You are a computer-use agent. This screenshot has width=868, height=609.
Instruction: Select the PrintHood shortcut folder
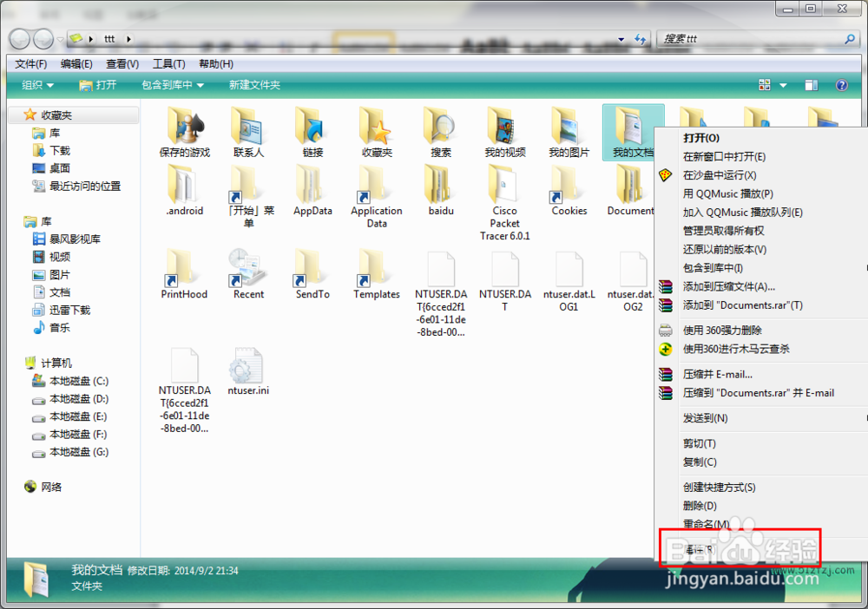point(184,274)
